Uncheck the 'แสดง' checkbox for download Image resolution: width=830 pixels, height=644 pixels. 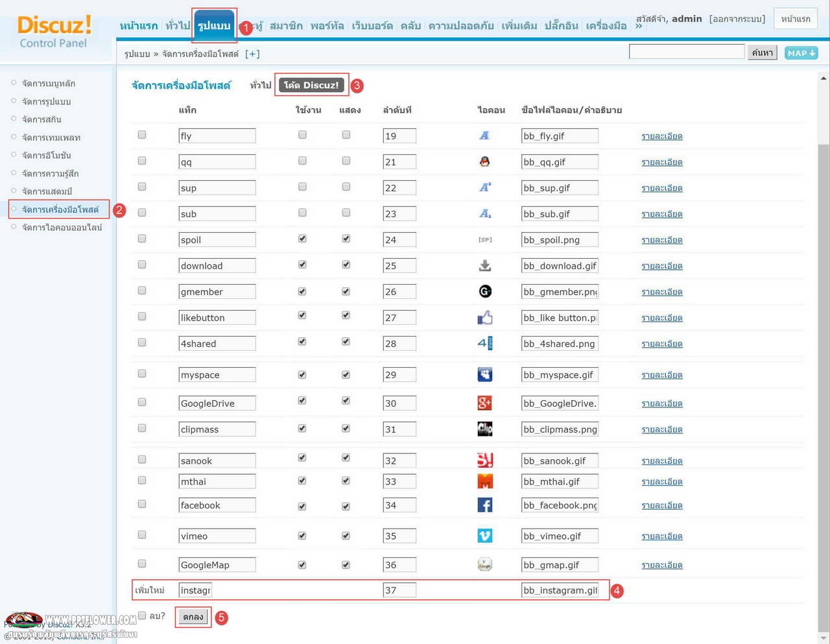coord(346,265)
